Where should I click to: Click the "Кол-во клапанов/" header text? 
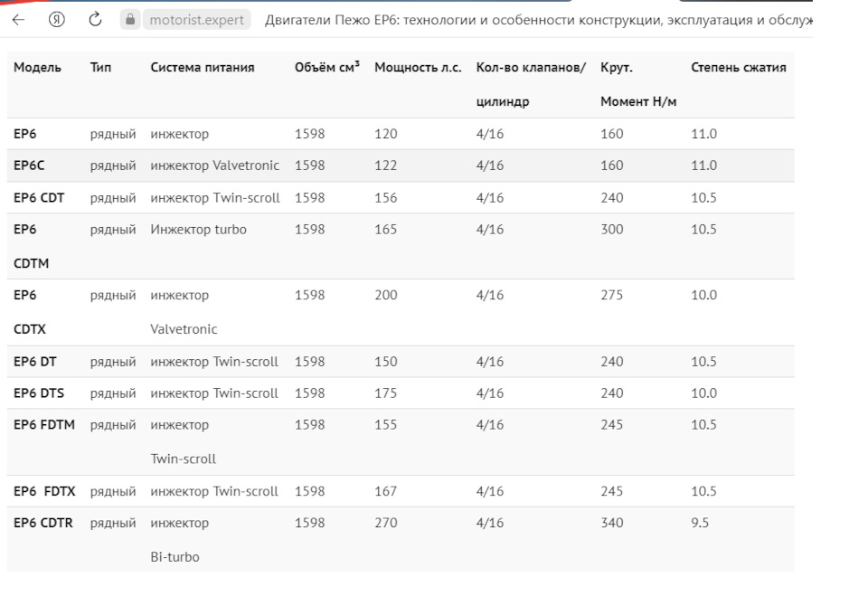[531, 68]
